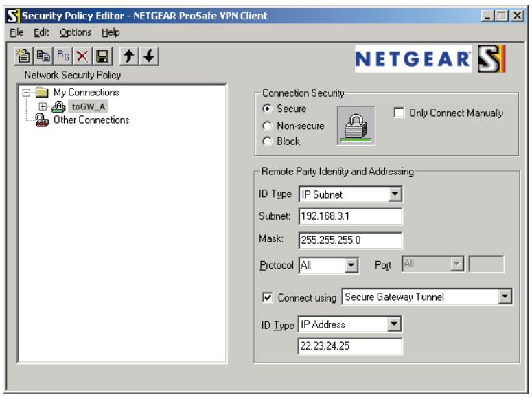Open the Edit menu
This screenshot has height=397, width=532.
pyautogui.click(x=41, y=32)
